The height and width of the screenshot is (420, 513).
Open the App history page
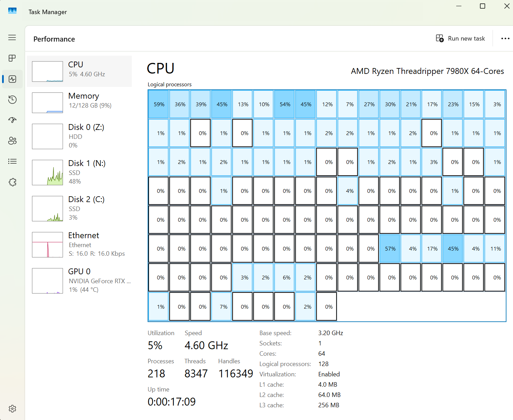(12, 100)
